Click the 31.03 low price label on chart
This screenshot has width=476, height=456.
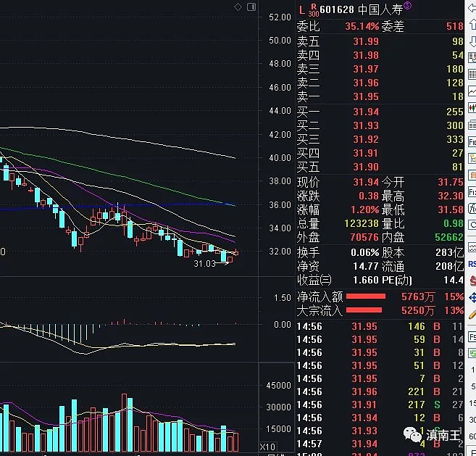click(x=204, y=264)
